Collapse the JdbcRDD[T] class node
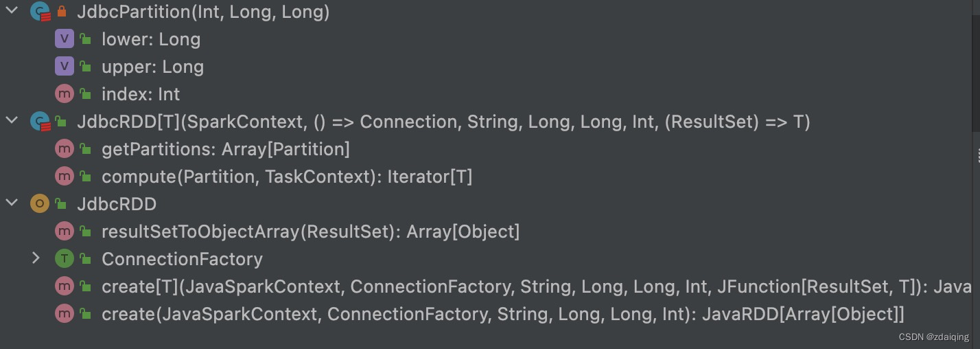 [x=12, y=122]
